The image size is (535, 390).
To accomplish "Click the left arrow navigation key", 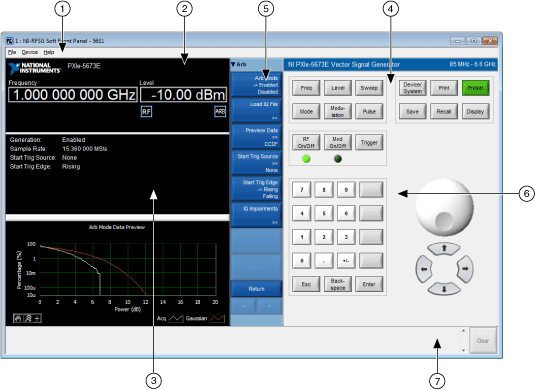I will click(x=424, y=269).
